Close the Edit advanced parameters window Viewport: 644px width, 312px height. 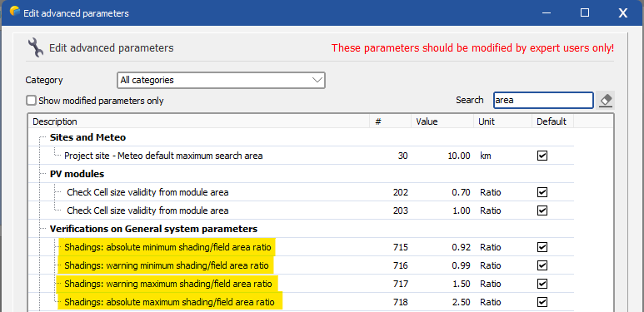pos(623,12)
